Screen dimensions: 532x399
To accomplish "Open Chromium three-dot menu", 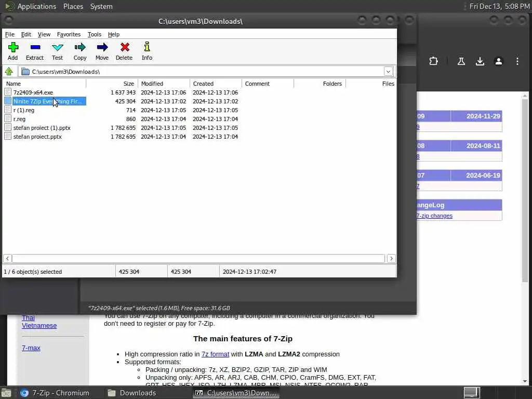I will (x=517, y=61).
